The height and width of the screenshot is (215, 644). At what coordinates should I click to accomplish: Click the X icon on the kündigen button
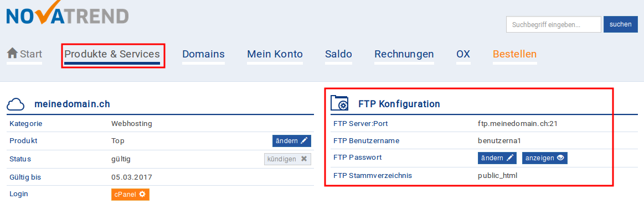coord(304,159)
